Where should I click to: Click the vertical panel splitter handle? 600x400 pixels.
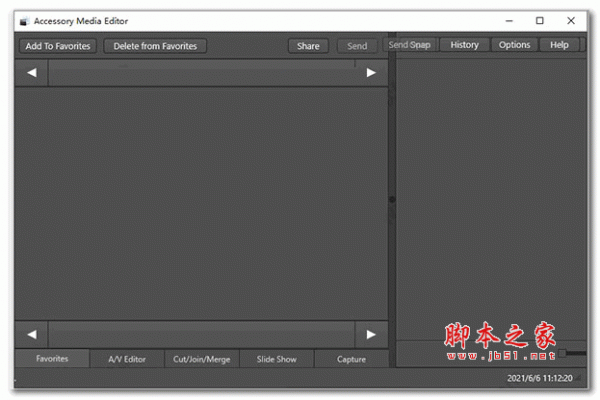coord(392,199)
